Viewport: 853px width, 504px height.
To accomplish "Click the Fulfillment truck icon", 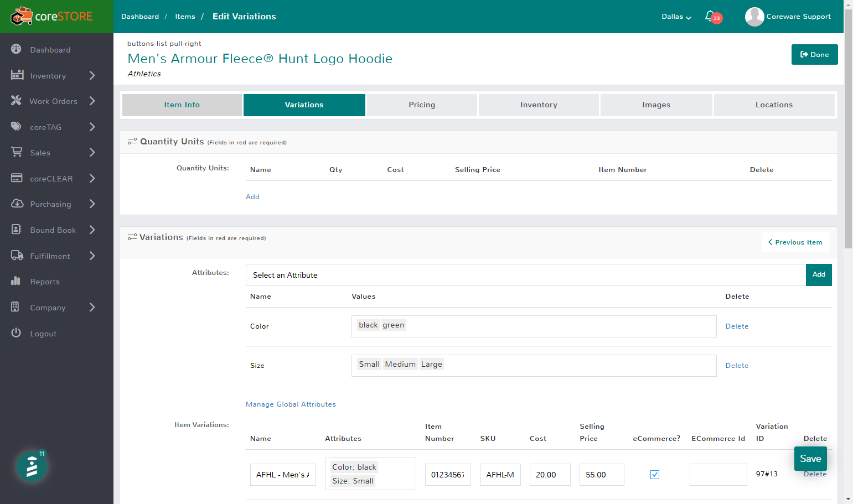I will 17,256.
